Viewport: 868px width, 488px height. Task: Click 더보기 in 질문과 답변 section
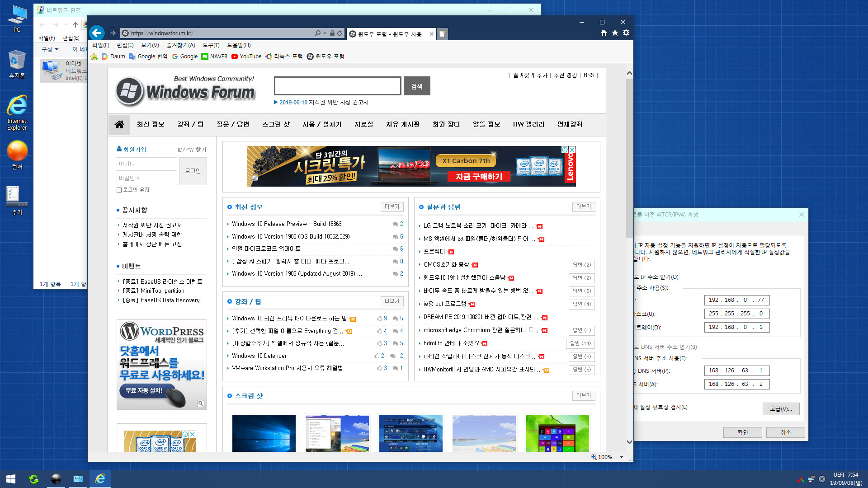tap(584, 206)
